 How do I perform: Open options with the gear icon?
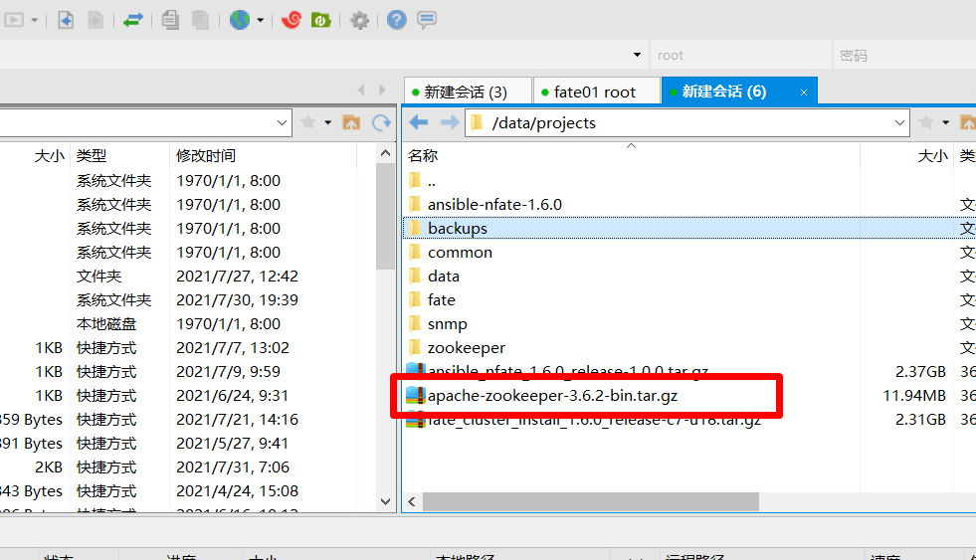359,21
